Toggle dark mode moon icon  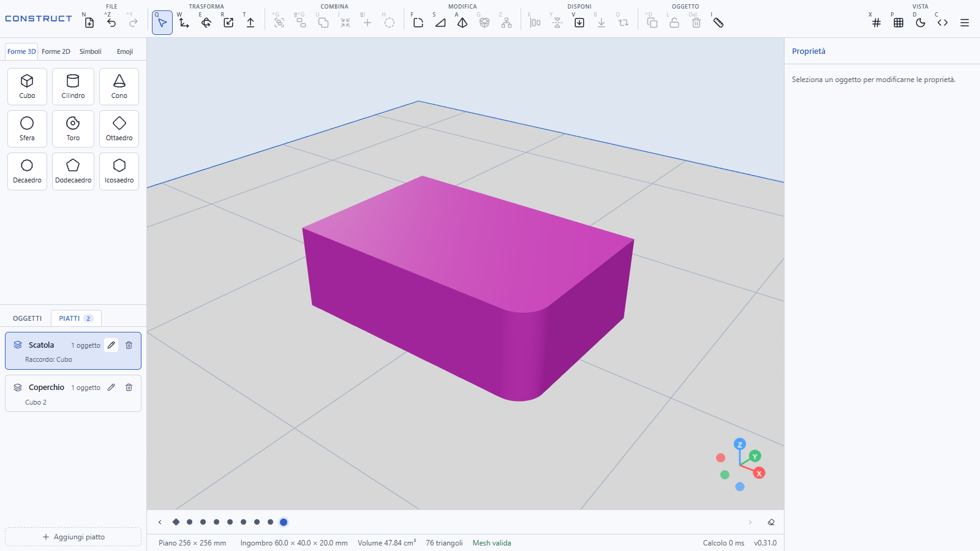coord(921,23)
